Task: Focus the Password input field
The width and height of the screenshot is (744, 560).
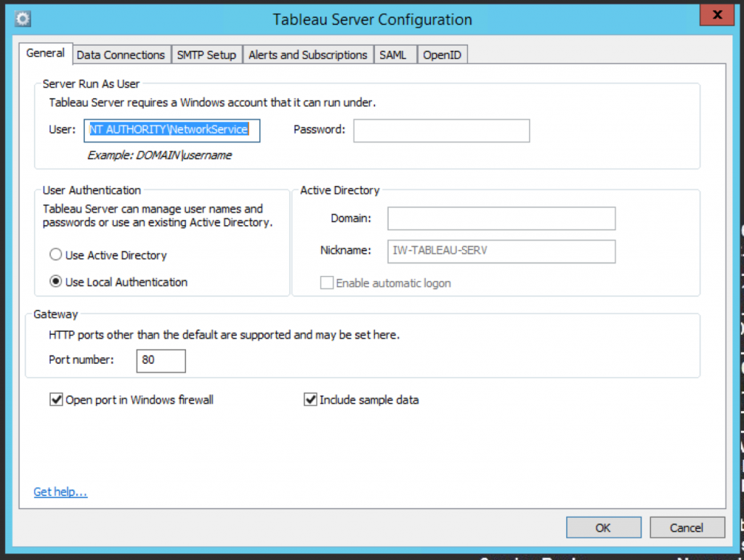Action: [x=441, y=131]
